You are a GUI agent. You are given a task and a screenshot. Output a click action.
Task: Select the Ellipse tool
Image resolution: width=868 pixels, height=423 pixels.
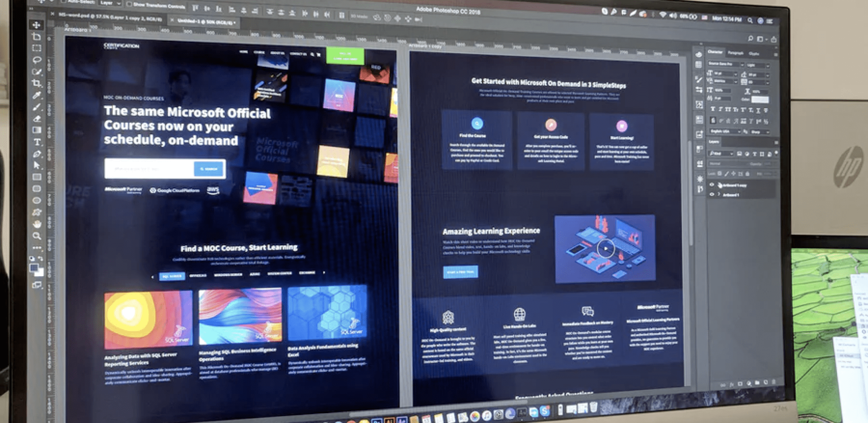[x=37, y=200]
